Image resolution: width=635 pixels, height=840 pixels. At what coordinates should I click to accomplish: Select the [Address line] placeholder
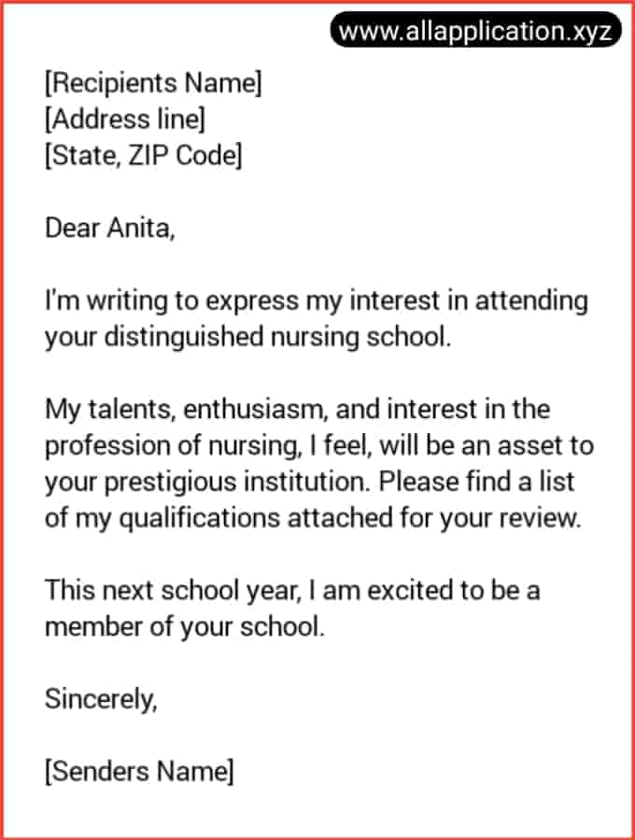[x=125, y=119]
